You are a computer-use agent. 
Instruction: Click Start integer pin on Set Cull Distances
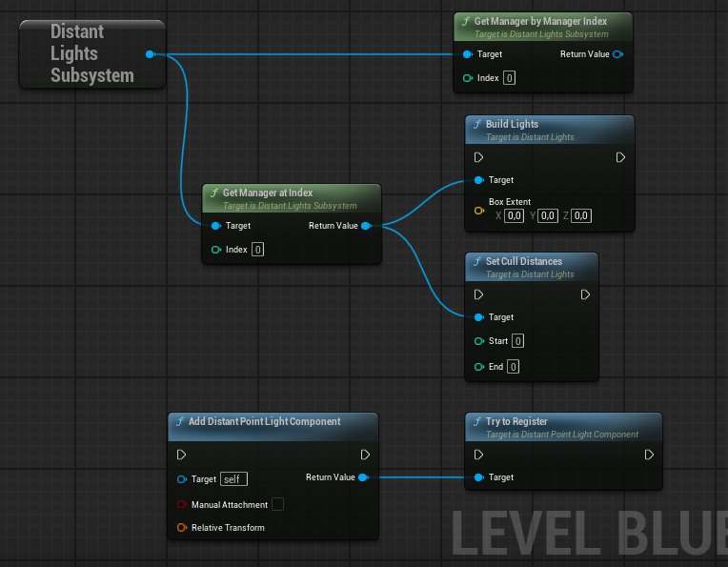point(479,341)
